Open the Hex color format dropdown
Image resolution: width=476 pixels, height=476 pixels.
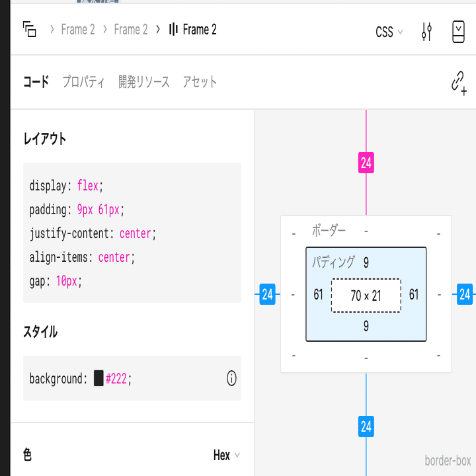226,455
